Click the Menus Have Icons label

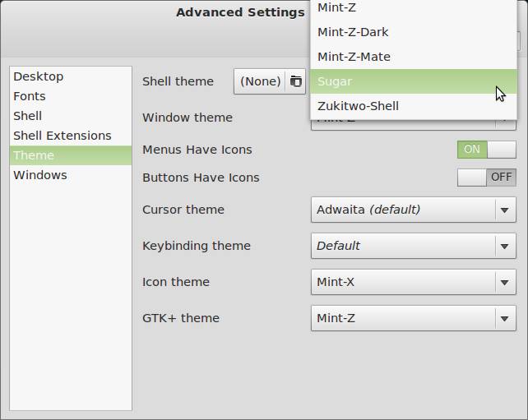(x=197, y=150)
